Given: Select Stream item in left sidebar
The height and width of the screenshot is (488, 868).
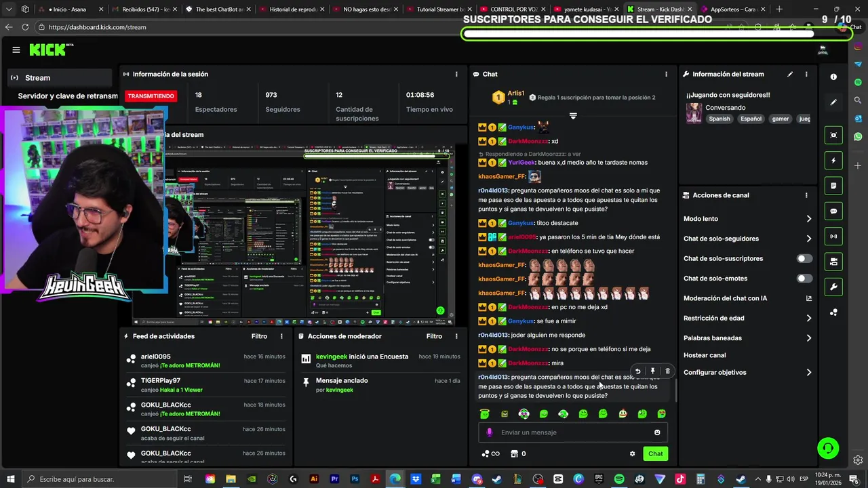Looking at the screenshot, I should tap(60, 78).
